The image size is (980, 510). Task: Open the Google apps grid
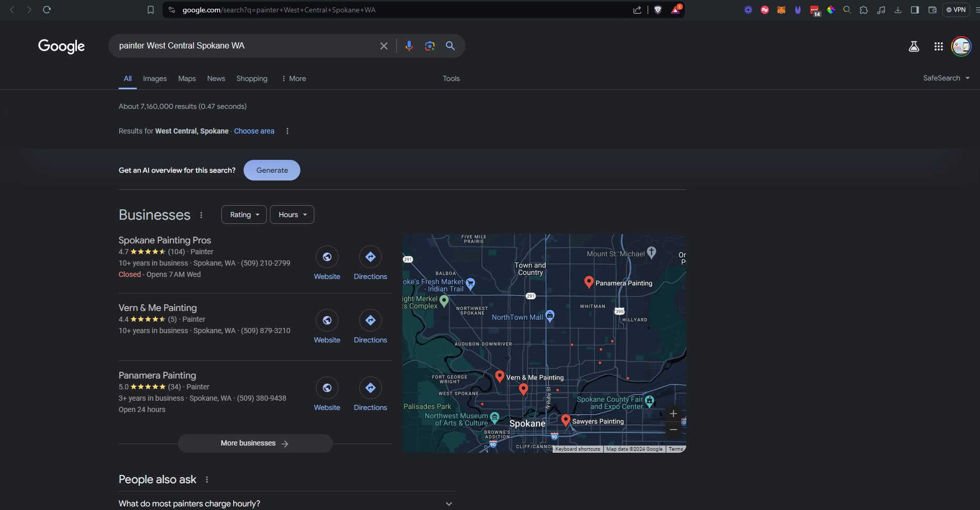point(938,46)
